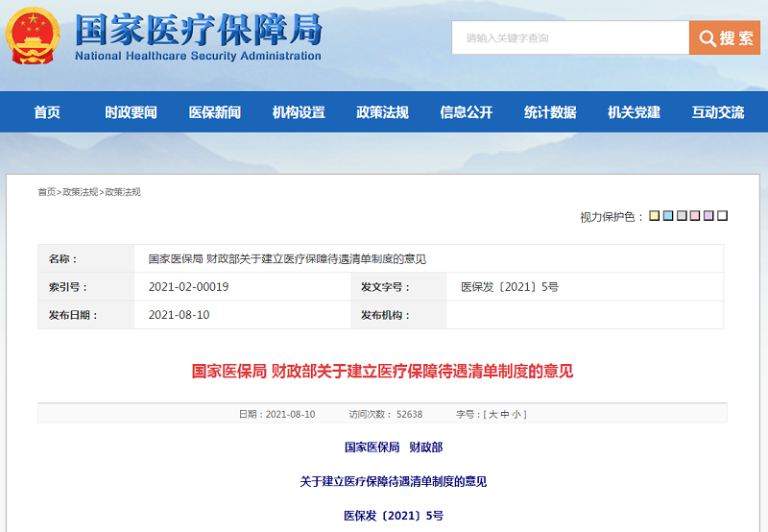Click the 国家医保局 财政部 heading line
The image size is (768, 532).
point(394,447)
